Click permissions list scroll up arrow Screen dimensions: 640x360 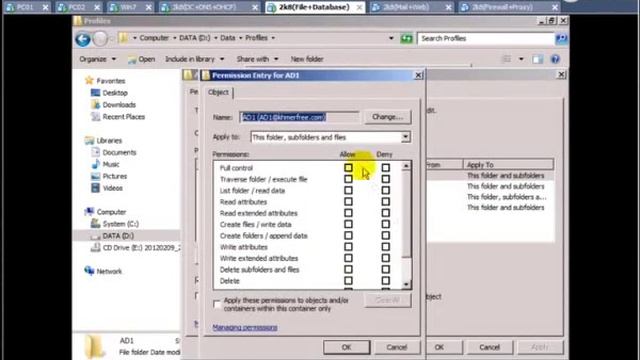(x=406, y=166)
